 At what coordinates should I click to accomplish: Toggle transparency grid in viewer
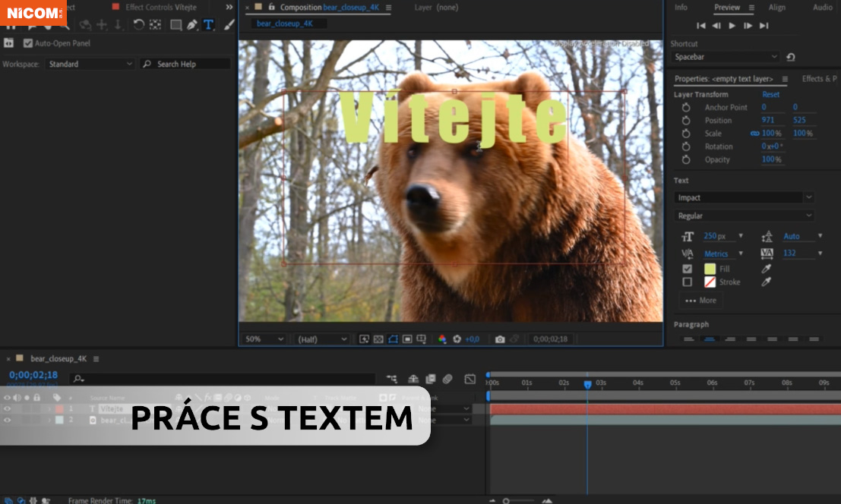pyautogui.click(x=378, y=339)
